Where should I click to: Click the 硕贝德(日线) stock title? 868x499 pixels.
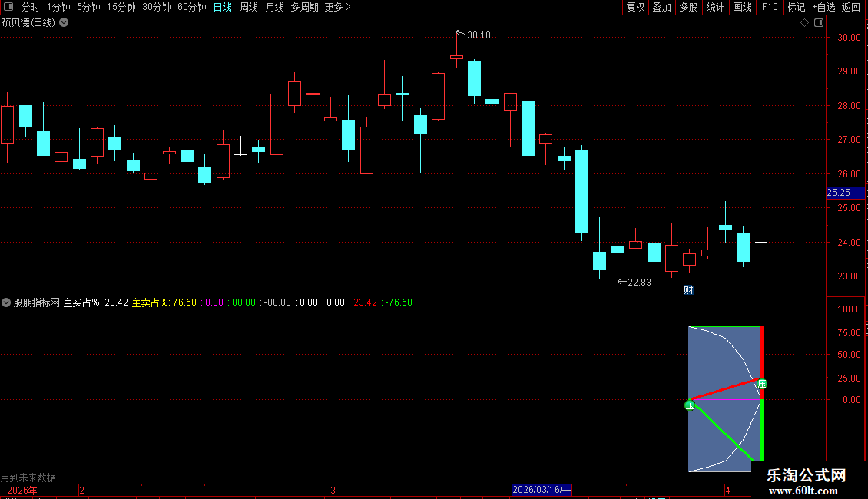(28, 23)
